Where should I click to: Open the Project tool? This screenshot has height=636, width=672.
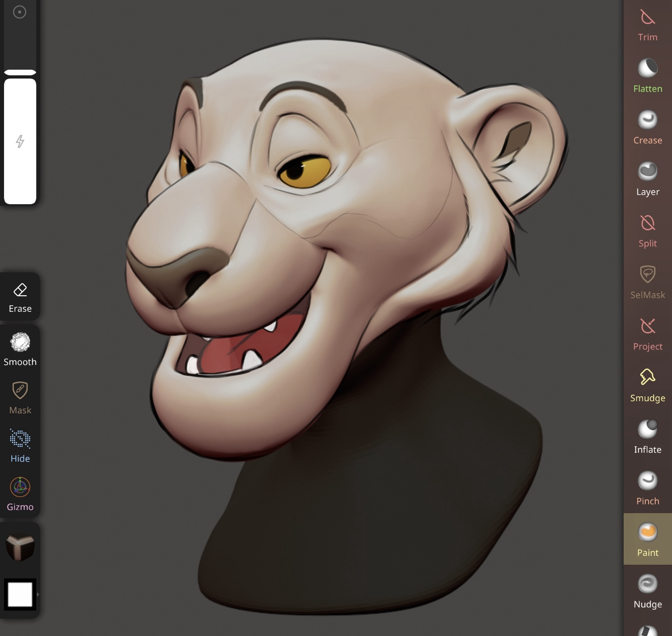tap(647, 334)
